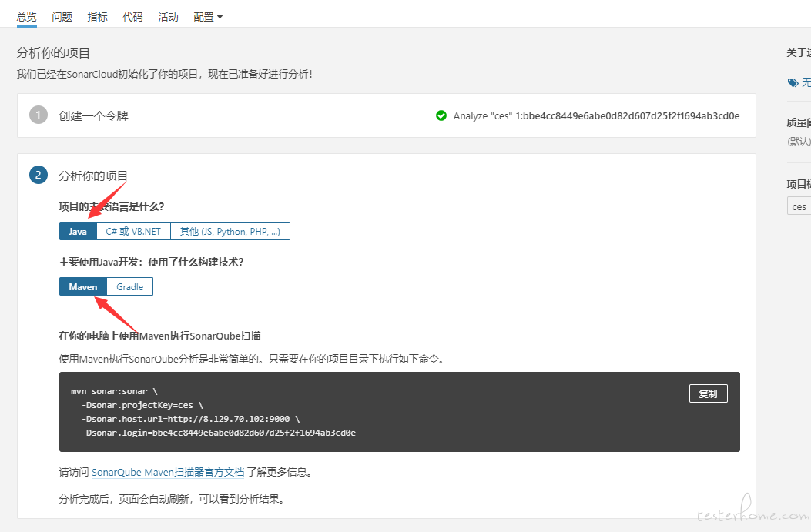Viewport: 811px width, 532px height.
Task: Click the -Dsonar.login token line
Action: (x=218, y=433)
